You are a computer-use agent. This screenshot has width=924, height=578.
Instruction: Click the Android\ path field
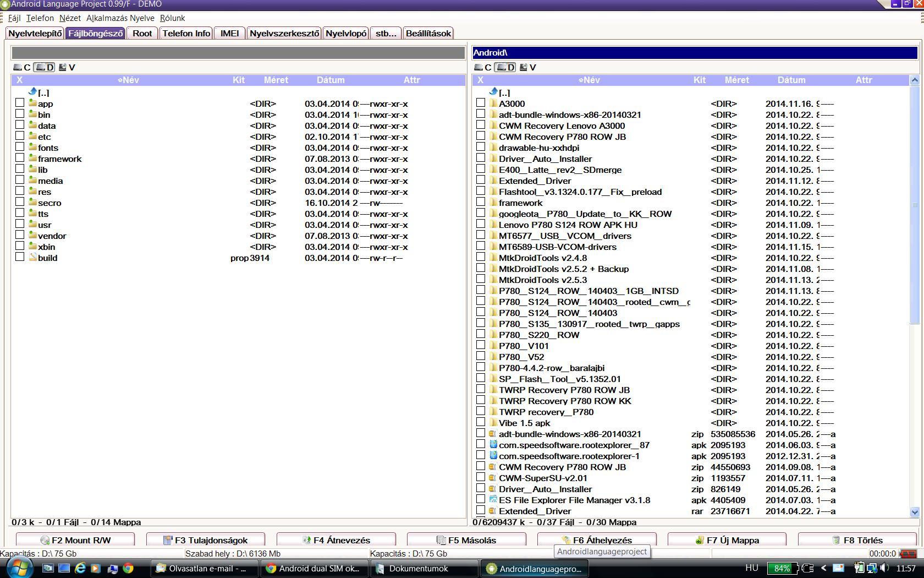point(695,53)
